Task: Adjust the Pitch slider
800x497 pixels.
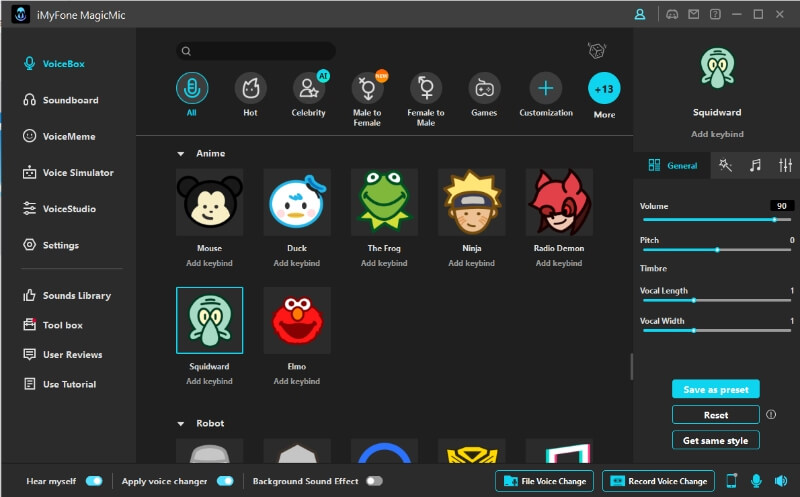Action: pos(717,250)
